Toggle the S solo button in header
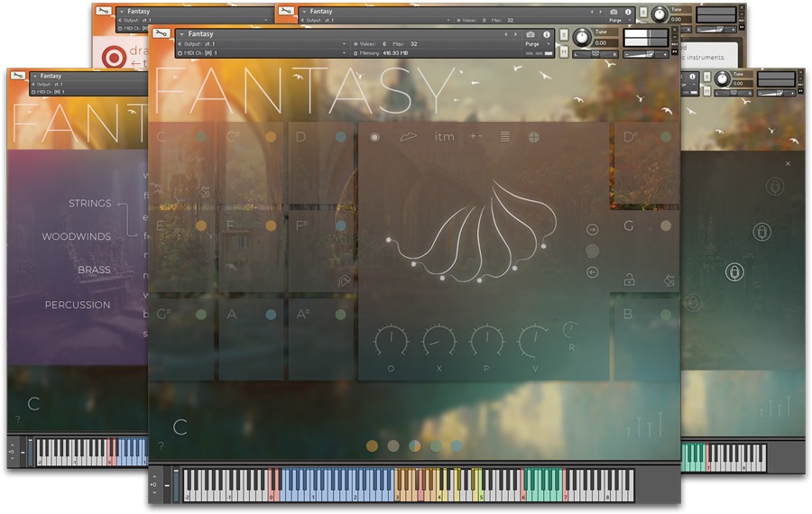The height and width of the screenshot is (514, 812). (564, 35)
